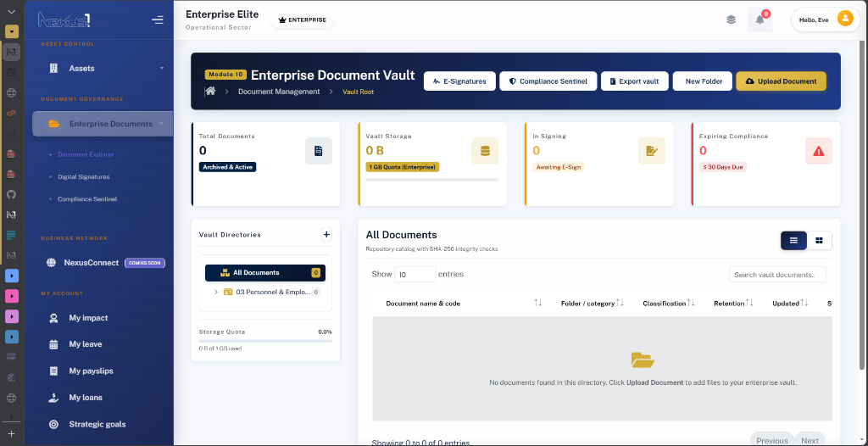Click Nexus logo in sidebar

click(x=64, y=20)
